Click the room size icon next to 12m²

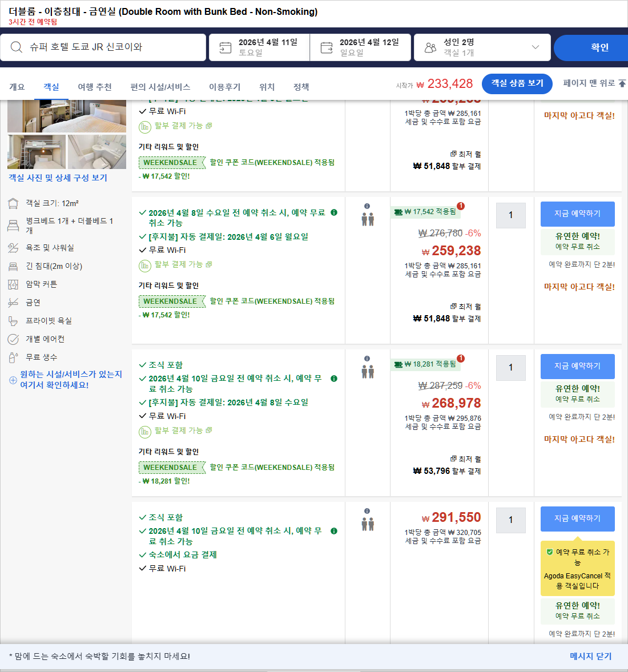[x=13, y=204]
